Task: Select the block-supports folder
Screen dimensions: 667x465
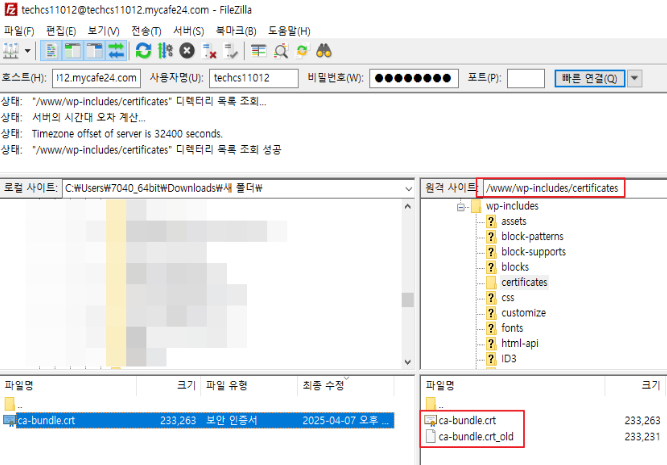Action: [x=533, y=252]
